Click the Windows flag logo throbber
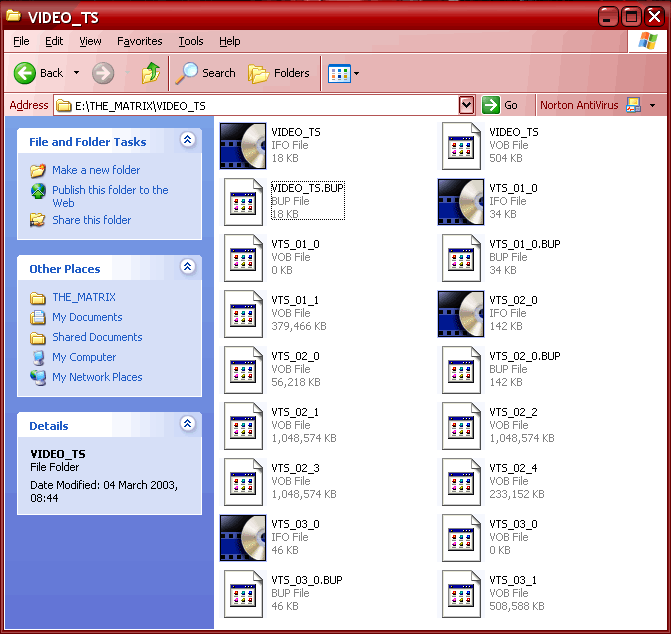This screenshot has height=634, width=671. (x=647, y=41)
